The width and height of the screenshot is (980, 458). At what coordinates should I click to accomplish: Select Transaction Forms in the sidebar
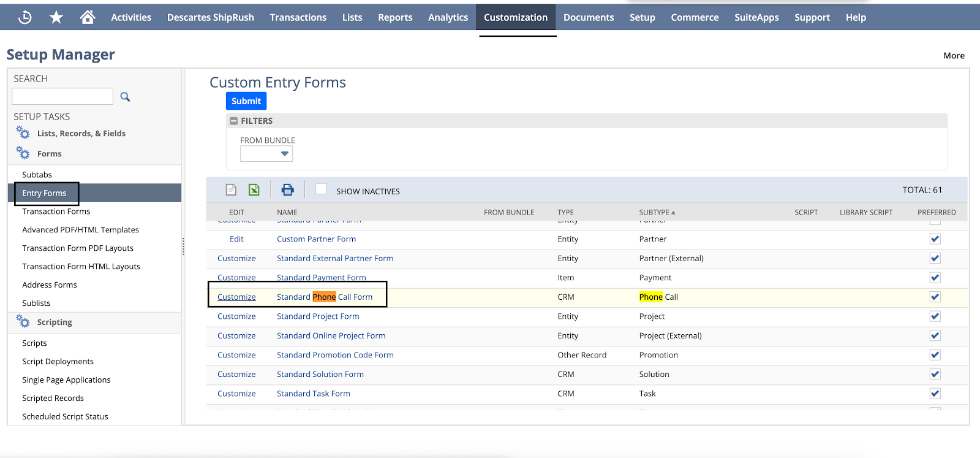pyautogui.click(x=56, y=212)
